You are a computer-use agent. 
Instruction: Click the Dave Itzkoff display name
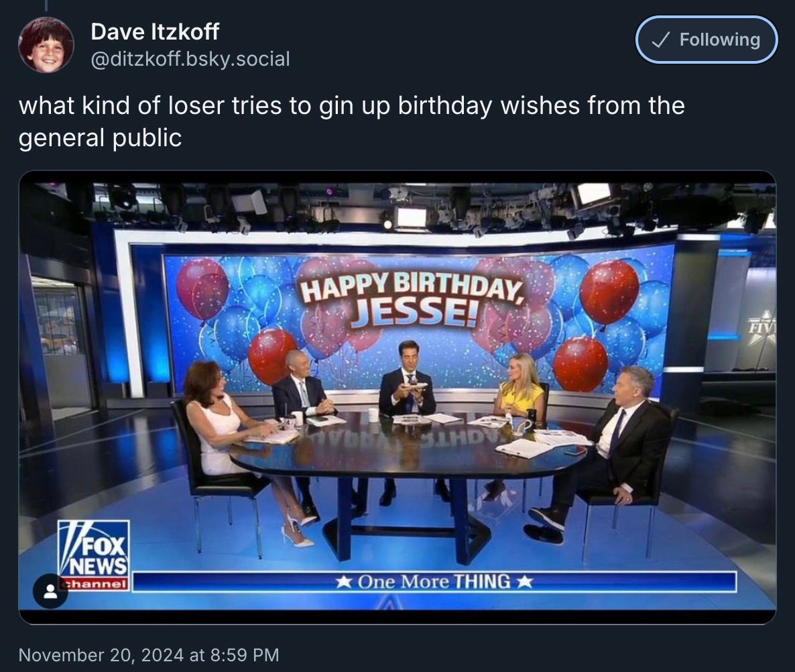click(x=155, y=32)
